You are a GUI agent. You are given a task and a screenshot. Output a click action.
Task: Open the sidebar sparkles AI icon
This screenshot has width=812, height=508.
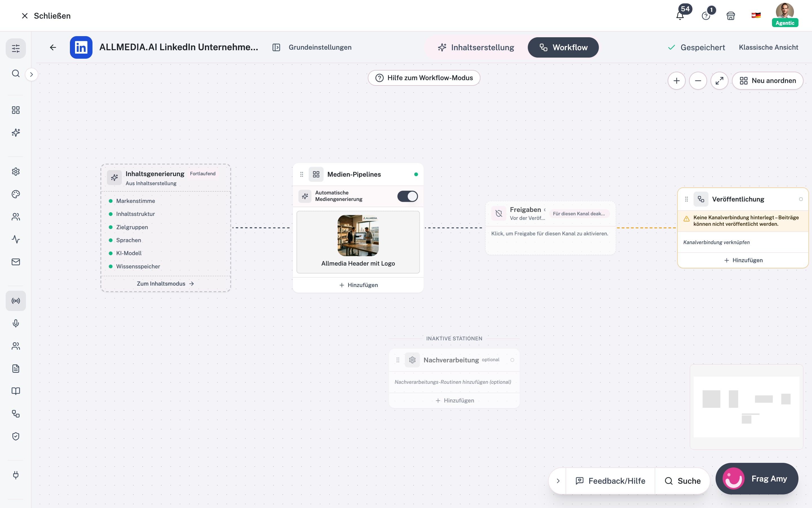tap(16, 133)
